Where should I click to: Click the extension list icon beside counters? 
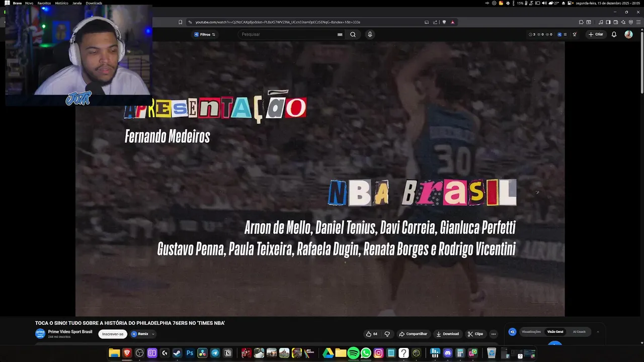tap(565, 35)
